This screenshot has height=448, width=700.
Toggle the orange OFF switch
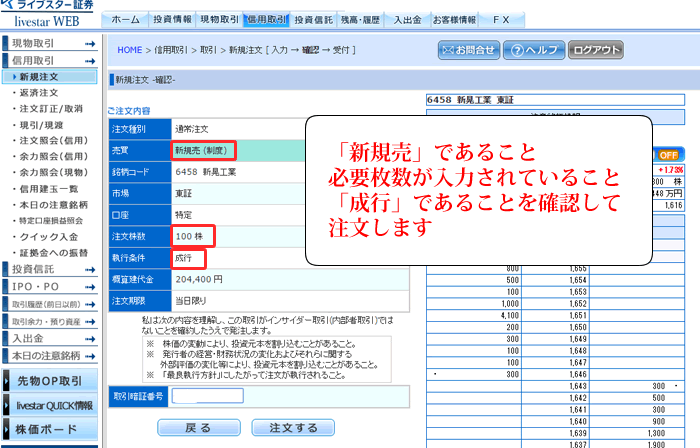coord(667,155)
